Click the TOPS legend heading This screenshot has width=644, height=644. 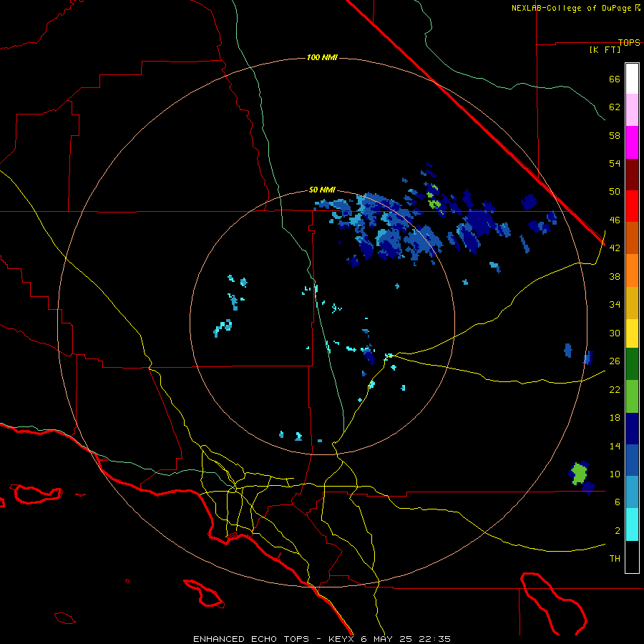click(x=629, y=42)
